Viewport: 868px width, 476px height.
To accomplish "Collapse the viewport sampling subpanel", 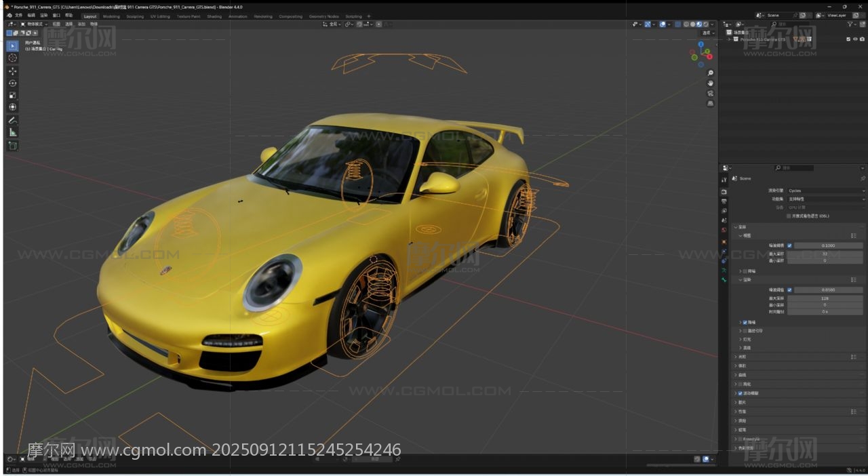I will click(741, 235).
